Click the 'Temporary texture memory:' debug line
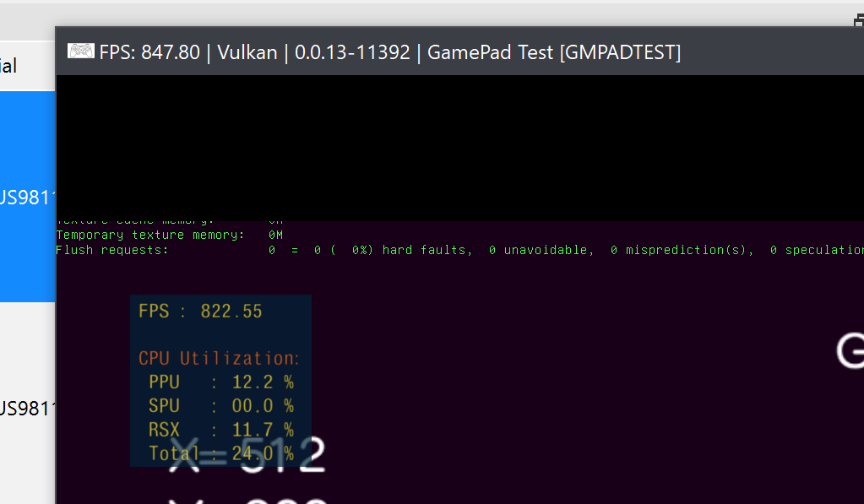 pyautogui.click(x=169, y=236)
